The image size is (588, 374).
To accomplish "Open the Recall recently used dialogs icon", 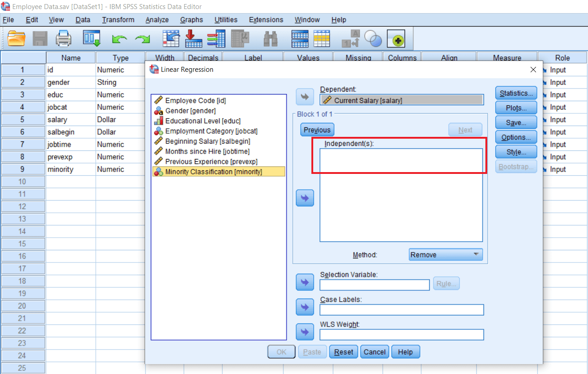I will tap(91, 39).
